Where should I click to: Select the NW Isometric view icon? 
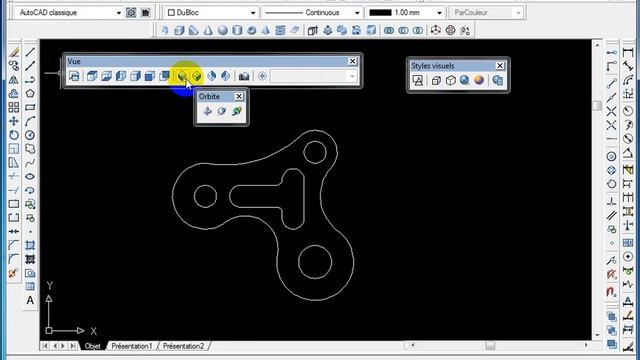click(225, 76)
